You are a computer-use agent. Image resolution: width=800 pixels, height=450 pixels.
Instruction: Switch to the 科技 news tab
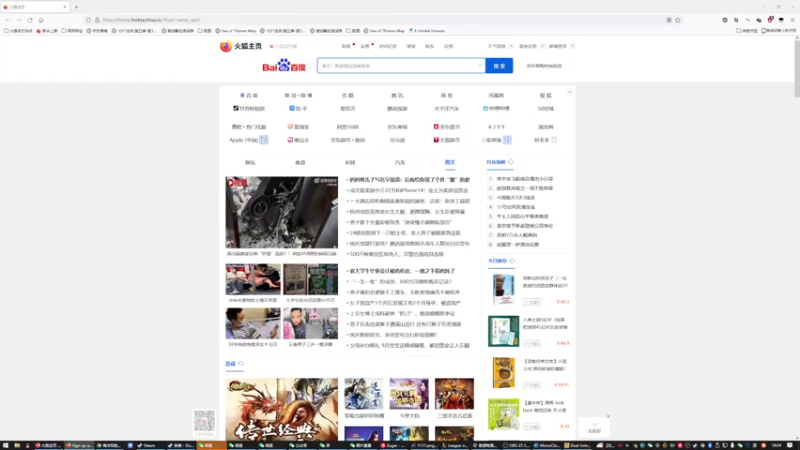[350, 163]
